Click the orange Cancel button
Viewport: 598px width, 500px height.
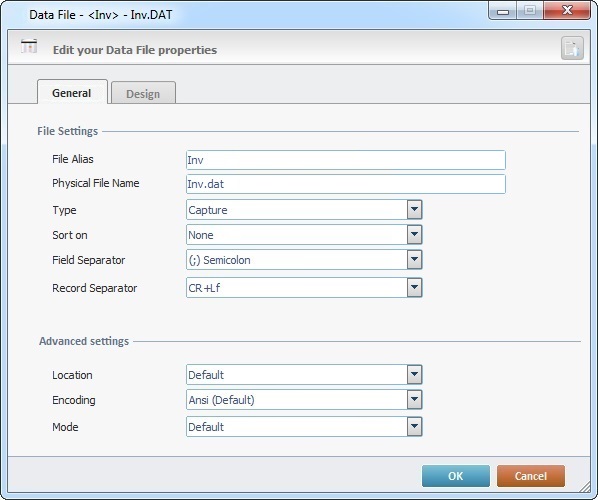[530, 476]
